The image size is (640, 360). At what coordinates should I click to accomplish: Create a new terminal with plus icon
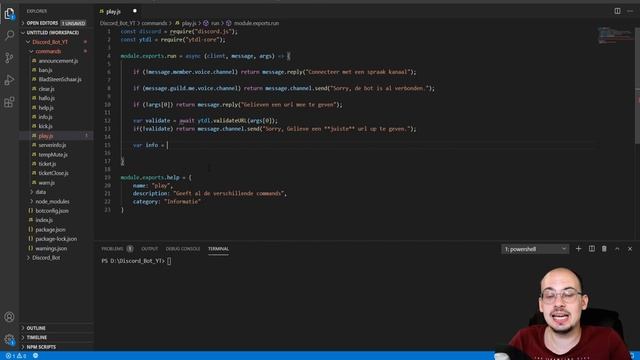(578, 249)
